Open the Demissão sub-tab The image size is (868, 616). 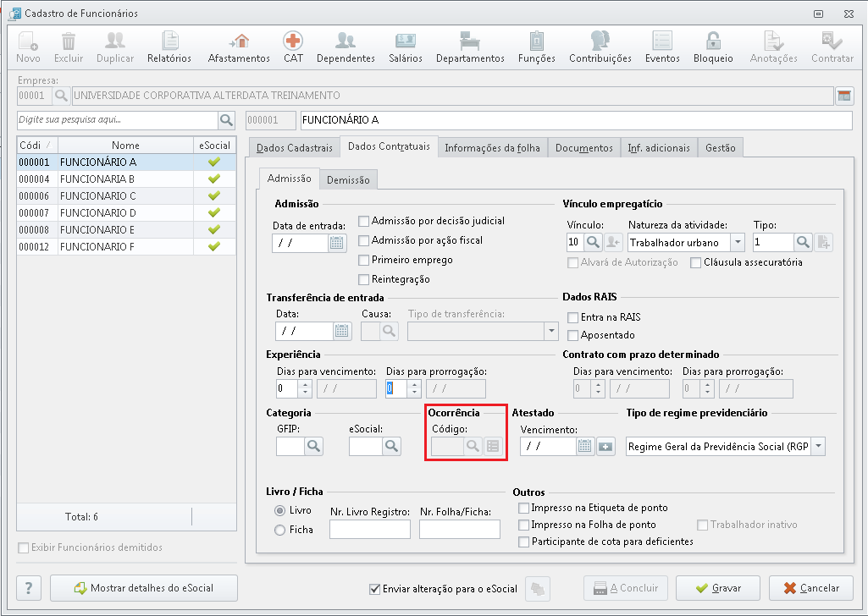348,179
